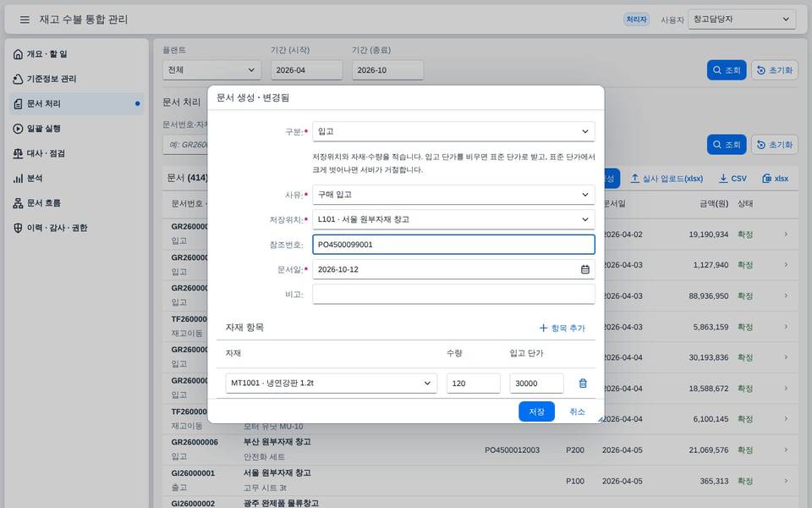Click the 문서 흐름 hierarchy icon

pos(18,203)
